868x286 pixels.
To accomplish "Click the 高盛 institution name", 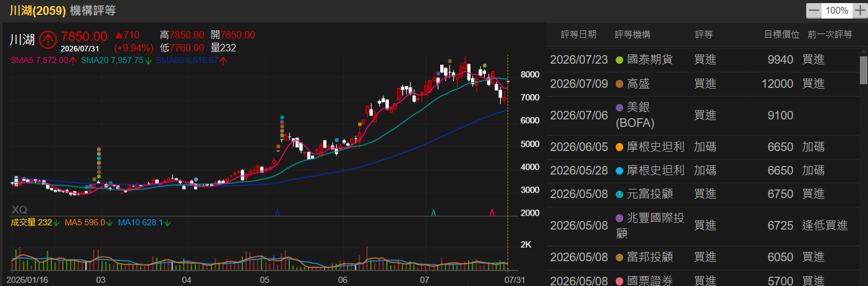I will point(638,84).
